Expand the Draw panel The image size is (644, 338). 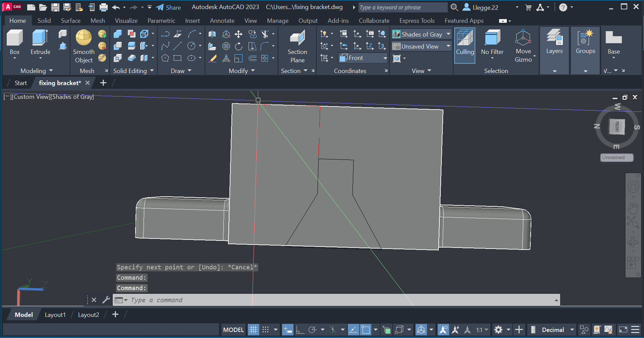[x=181, y=71]
